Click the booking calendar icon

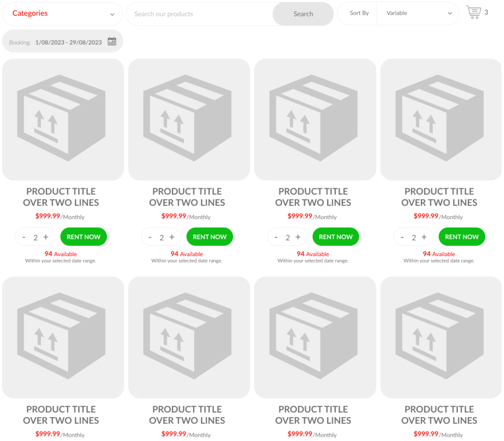tap(112, 41)
